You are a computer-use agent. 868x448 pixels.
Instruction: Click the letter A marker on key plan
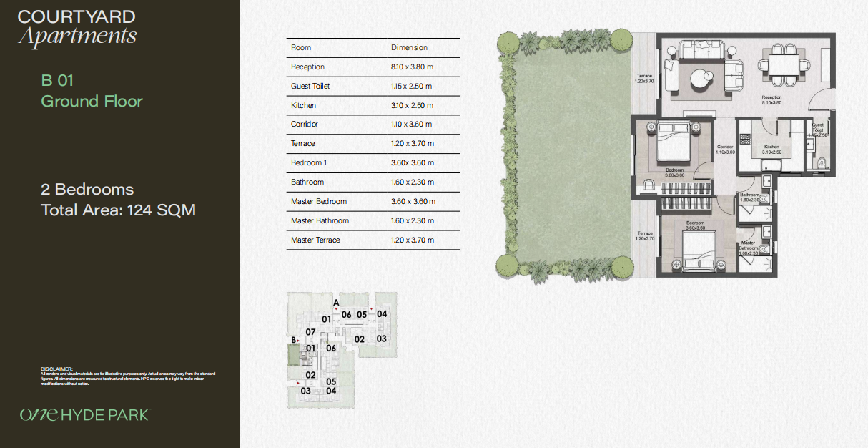[x=335, y=303]
